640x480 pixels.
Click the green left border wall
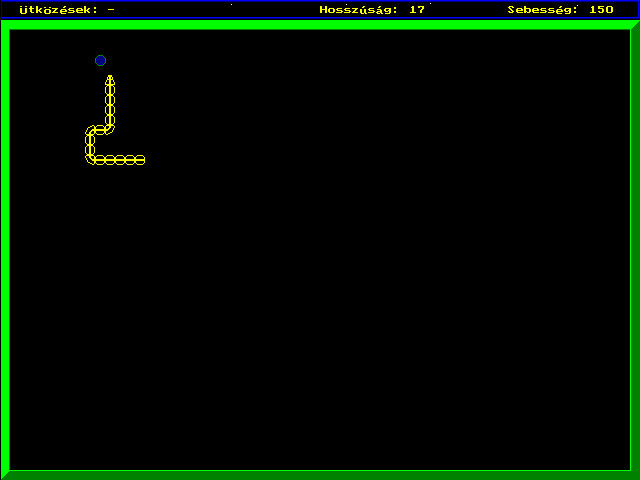5,250
